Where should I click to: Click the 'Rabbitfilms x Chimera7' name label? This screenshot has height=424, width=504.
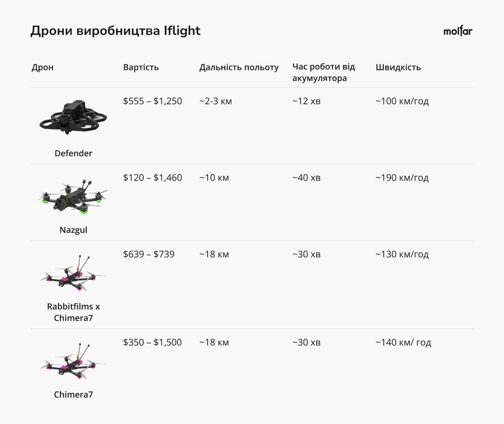73,312
